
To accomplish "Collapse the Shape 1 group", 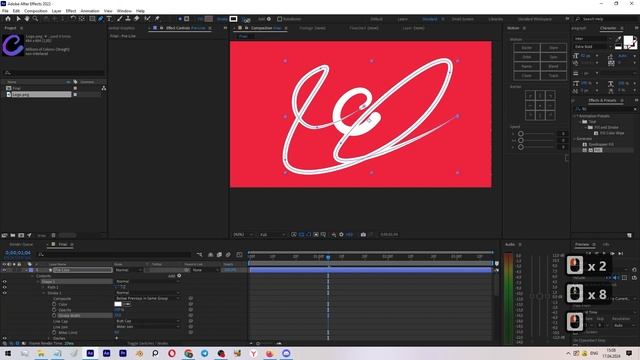I will point(38,282).
